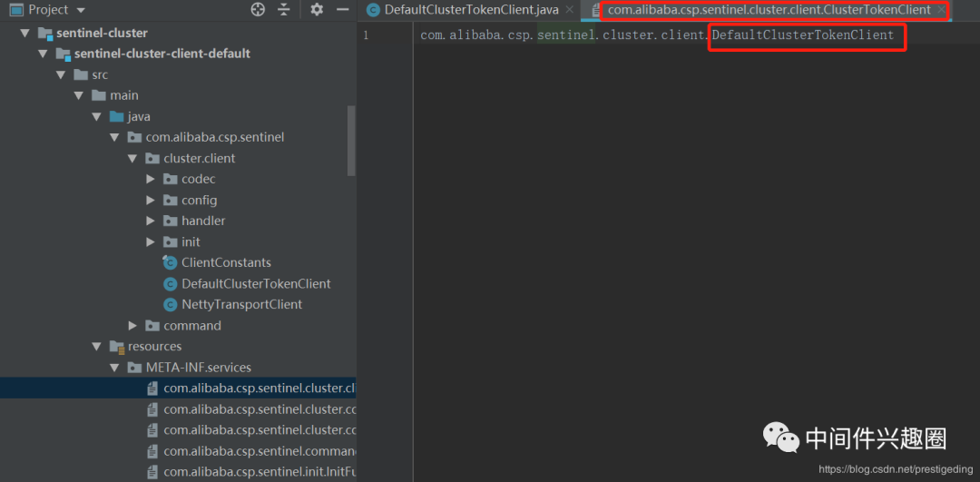
Task: Click the blue java source folder icon
Action: (116, 117)
